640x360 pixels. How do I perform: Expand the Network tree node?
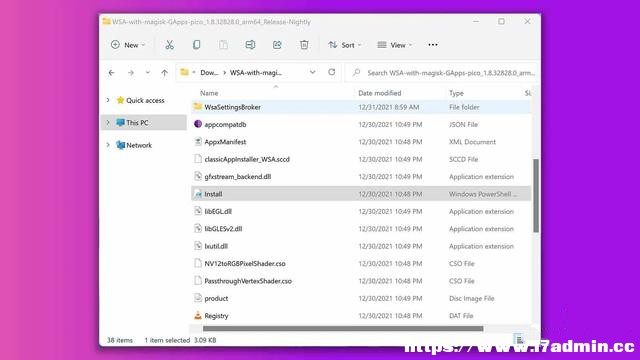(x=108, y=145)
